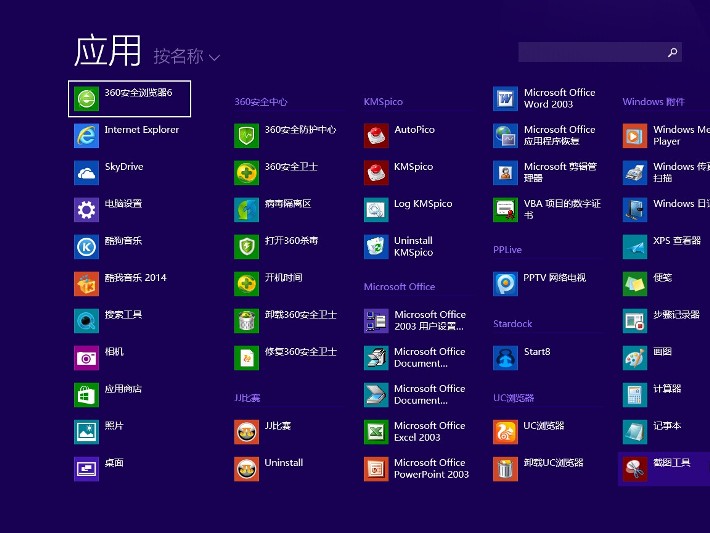Click the magnifier search button
Viewport: 710px width, 533px height.
(x=672, y=53)
